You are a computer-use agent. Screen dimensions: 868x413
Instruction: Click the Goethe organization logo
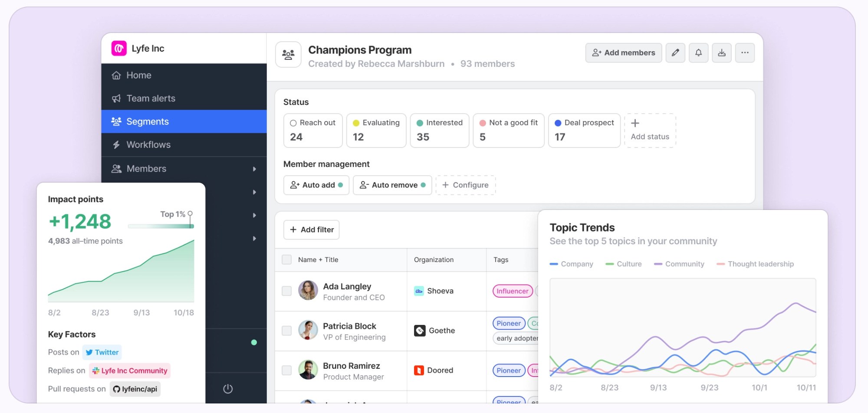coord(420,331)
